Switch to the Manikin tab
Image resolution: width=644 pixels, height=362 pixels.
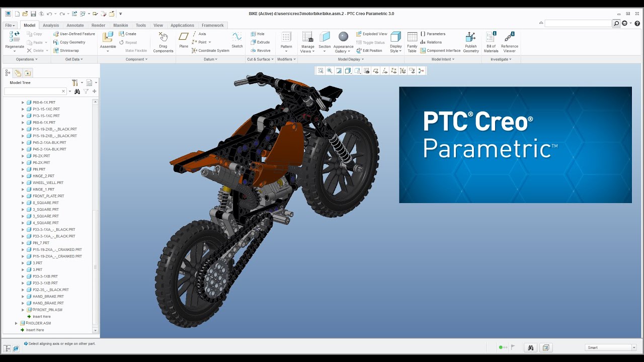(120, 25)
